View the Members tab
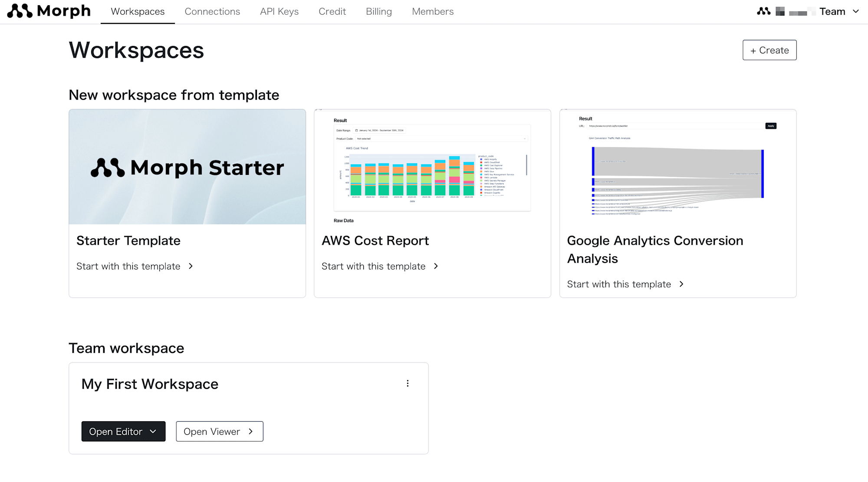Image resolution: width=868 pixels, height=482 pixels. tap(433, 12)
